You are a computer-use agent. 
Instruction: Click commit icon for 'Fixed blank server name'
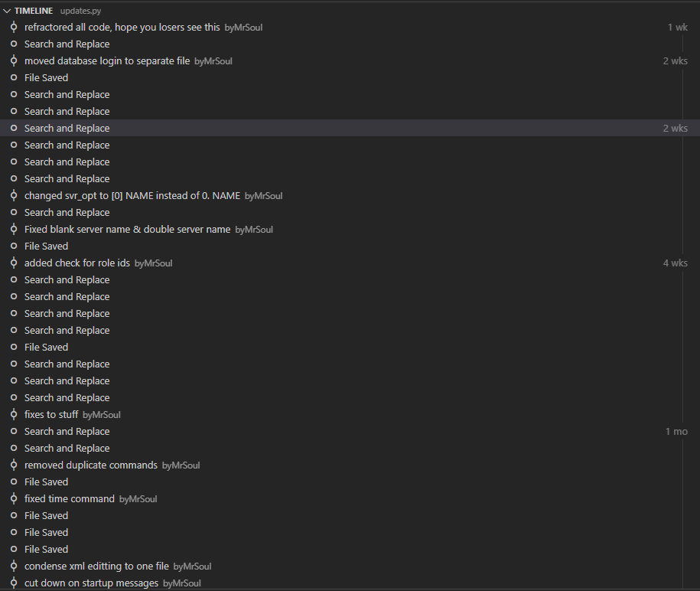pos(14,229)
